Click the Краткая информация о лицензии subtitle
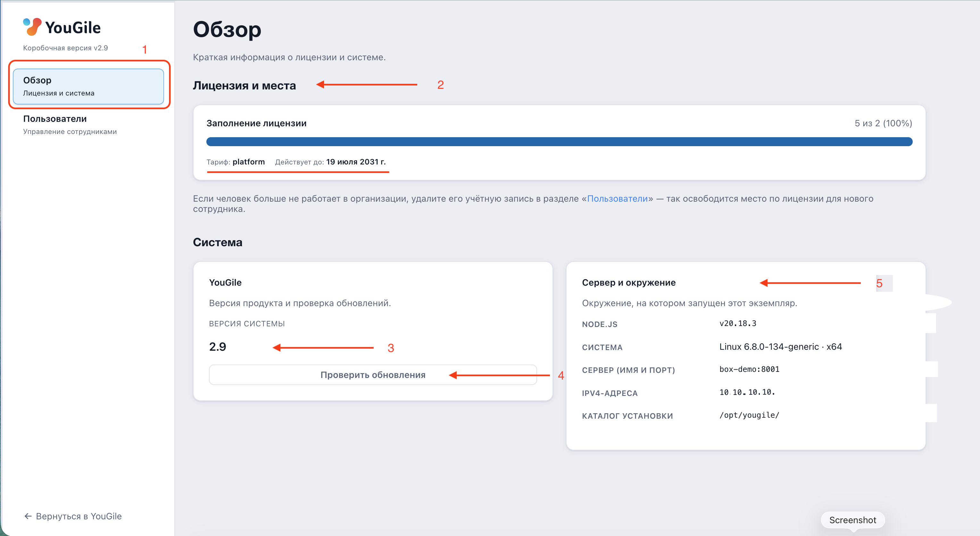Image resolution: width=980 pixels, height=536 pixels. 289,57
